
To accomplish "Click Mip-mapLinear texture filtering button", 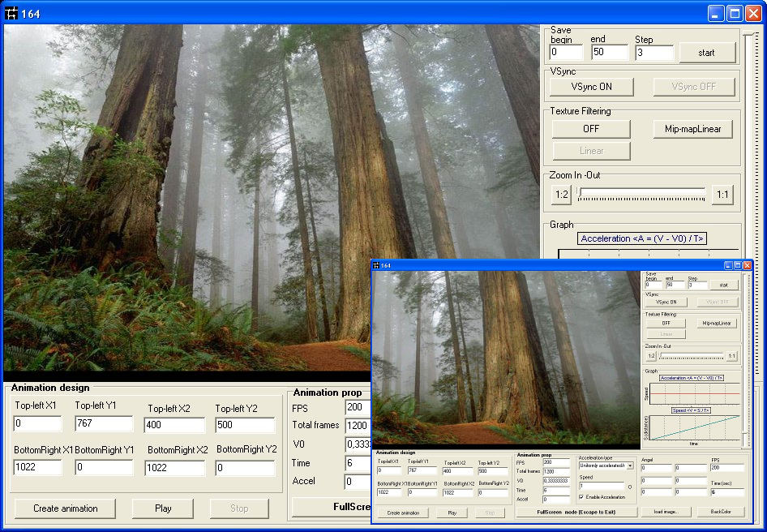I will point(692,129).
